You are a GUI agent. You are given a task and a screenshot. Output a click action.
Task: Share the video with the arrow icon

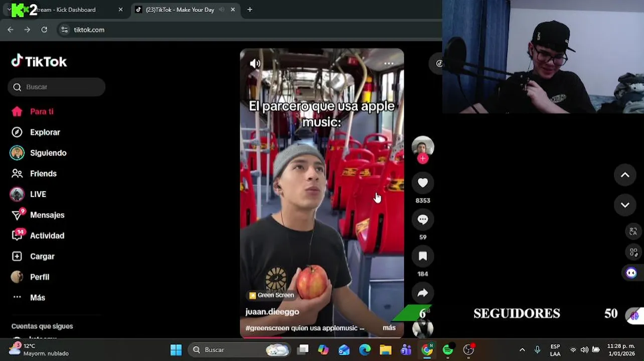click(423, 293)
